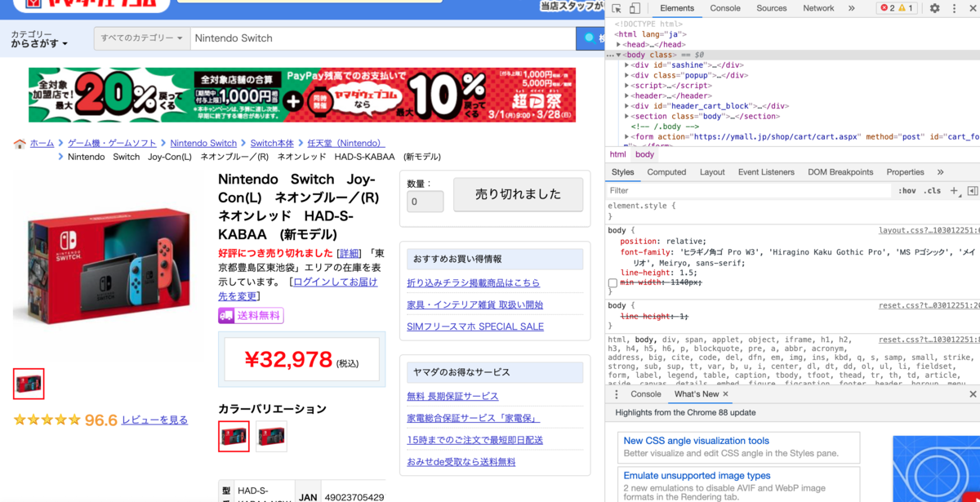This screenshot has width=980, height=502.
Task: Toggle the :hov element state pane
Action: tap(907, 191)
